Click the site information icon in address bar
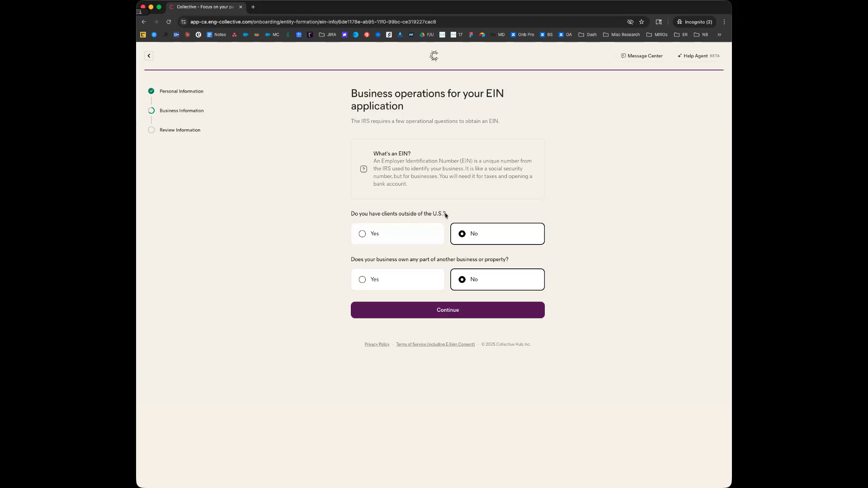 184,22
